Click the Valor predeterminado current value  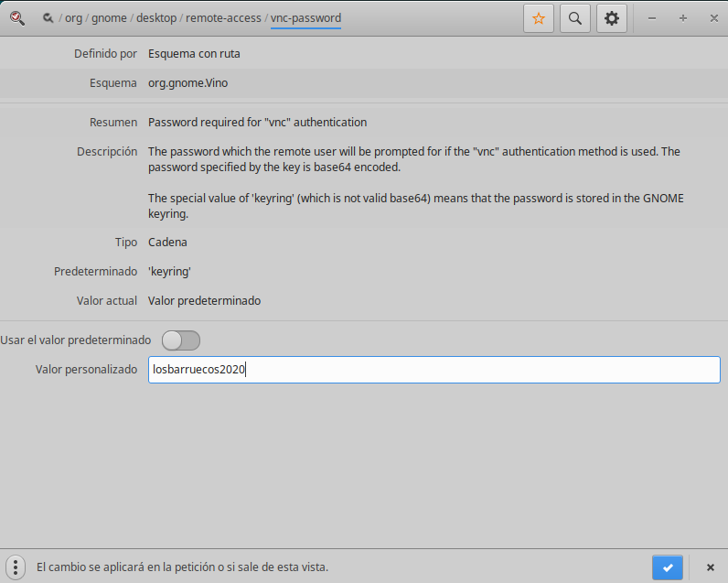[x=204, y=300]
